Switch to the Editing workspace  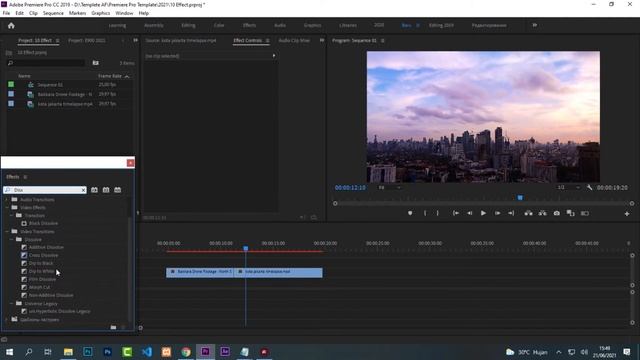pos(188,25)
